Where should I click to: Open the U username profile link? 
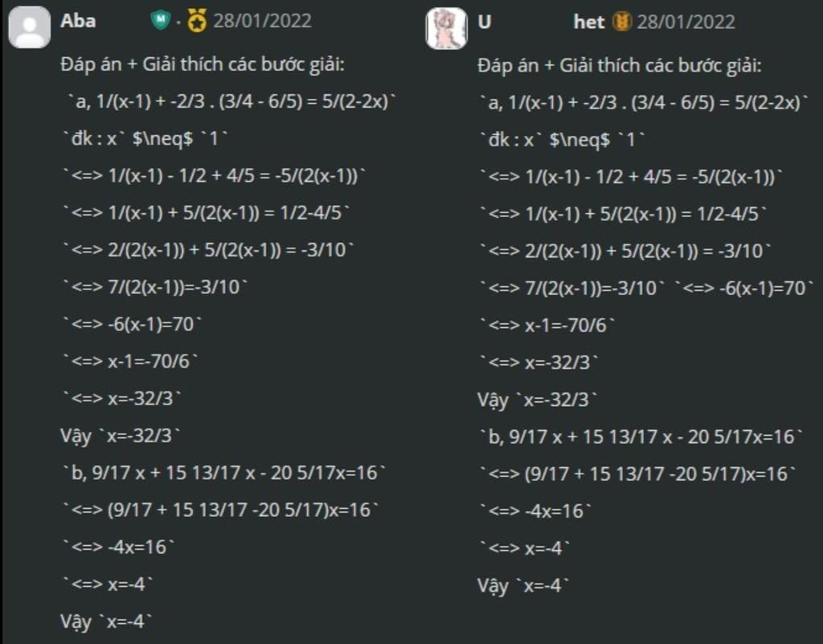pyautogui.click(x=485, y=22)
